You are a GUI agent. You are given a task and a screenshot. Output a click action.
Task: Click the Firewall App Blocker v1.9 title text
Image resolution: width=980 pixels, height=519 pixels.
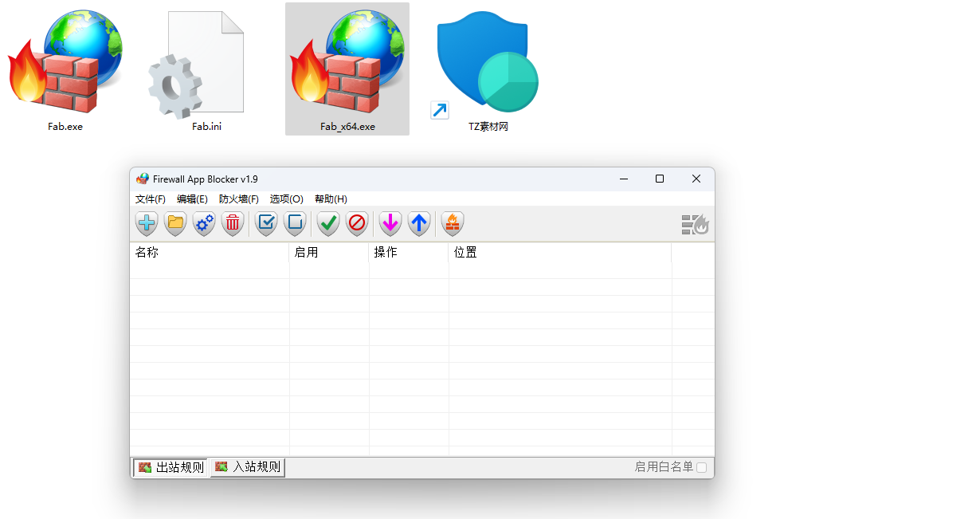[x=206, y=179]
